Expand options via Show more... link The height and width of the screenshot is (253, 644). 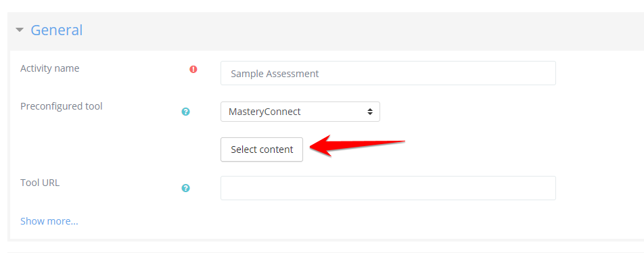click(x=49, y=221)
